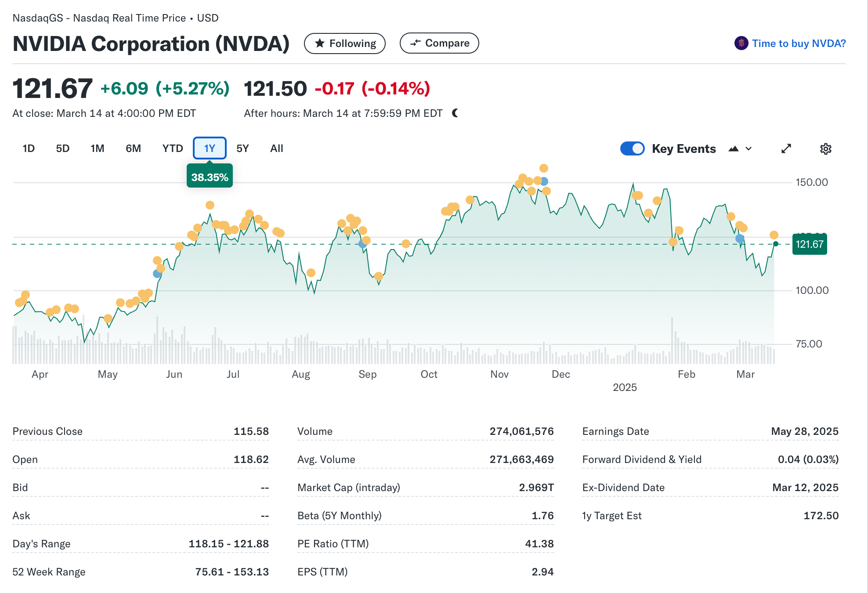Open chart settings gear icon
Viewport: 868px width, 593px height.
coord(825,149)
